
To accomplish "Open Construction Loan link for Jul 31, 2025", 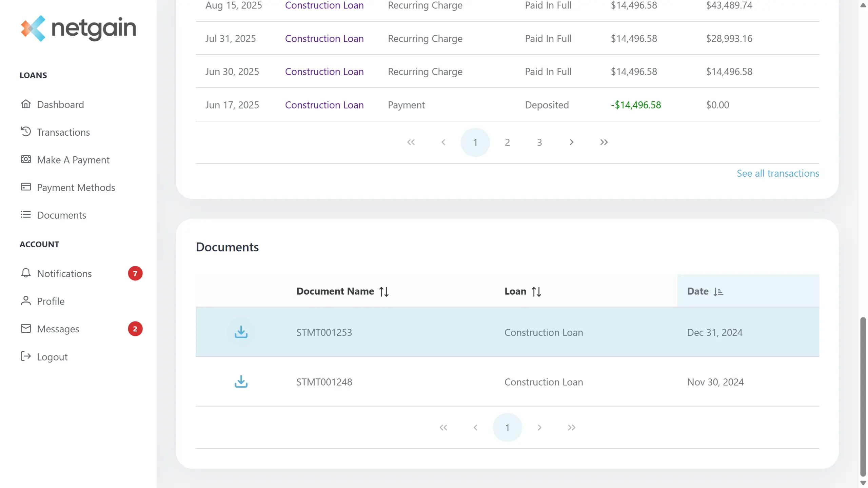I will coord(324,38).
